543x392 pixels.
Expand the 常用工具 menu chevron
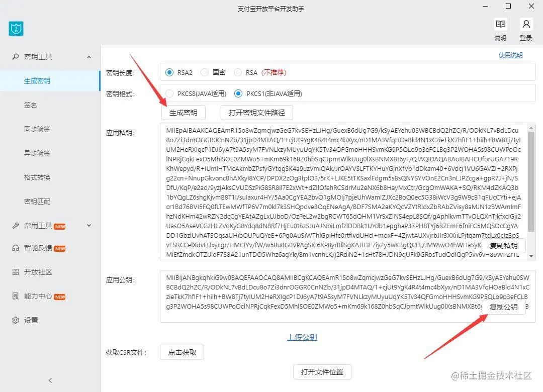point(89,226)
